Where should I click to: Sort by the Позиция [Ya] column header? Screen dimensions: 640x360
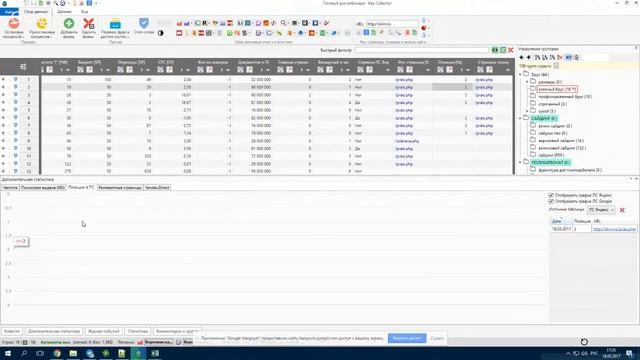pos(450,62)
